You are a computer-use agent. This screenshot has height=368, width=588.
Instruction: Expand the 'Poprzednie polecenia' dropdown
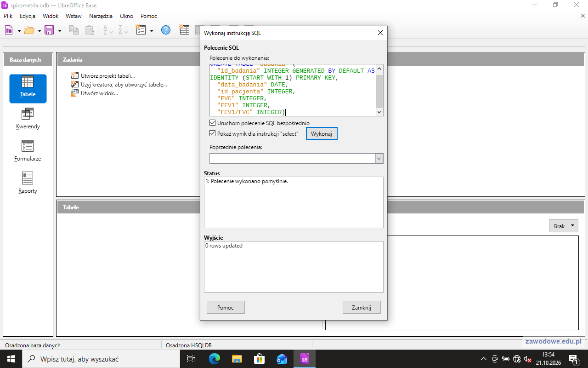point(379,158)
